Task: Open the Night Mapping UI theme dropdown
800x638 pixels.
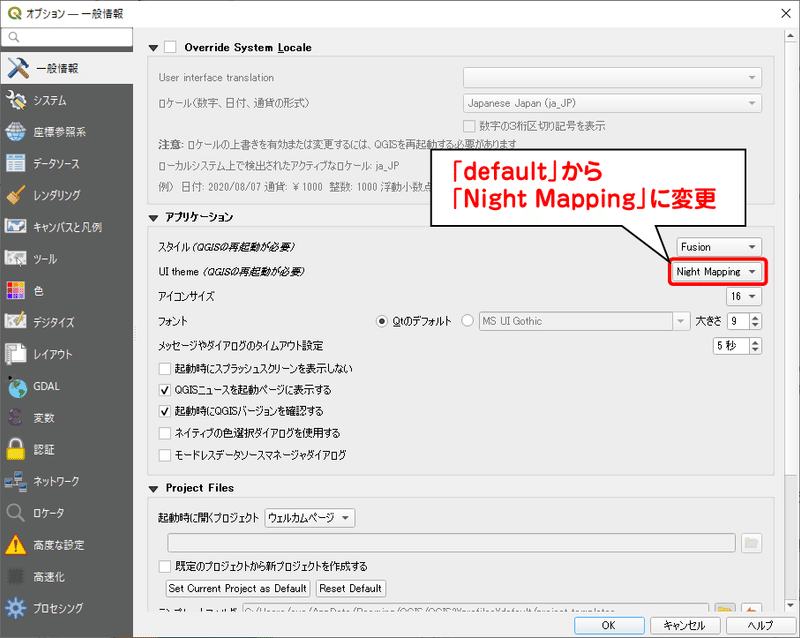Action: point(717,272)
